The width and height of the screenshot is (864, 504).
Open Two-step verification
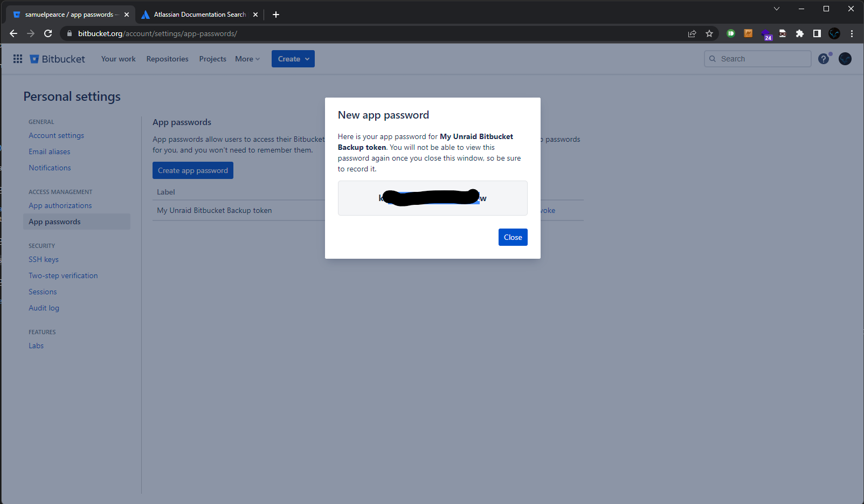pyautogui.click(x=63, y=275)
